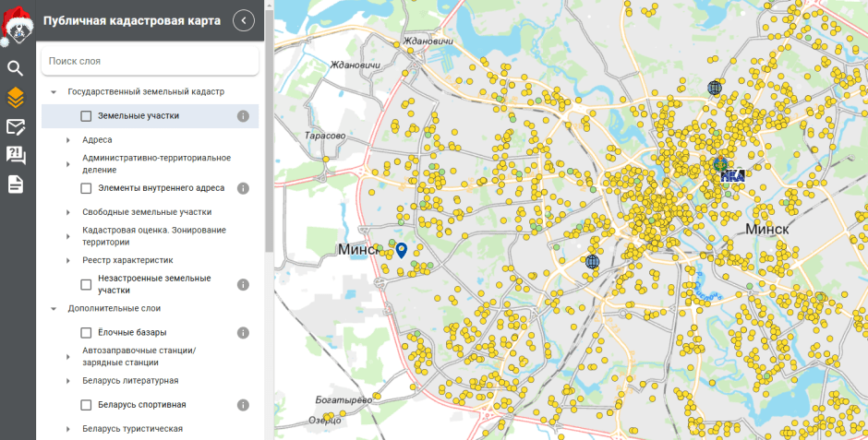Expand the Реестр характеристик group

tap(68, 260)
